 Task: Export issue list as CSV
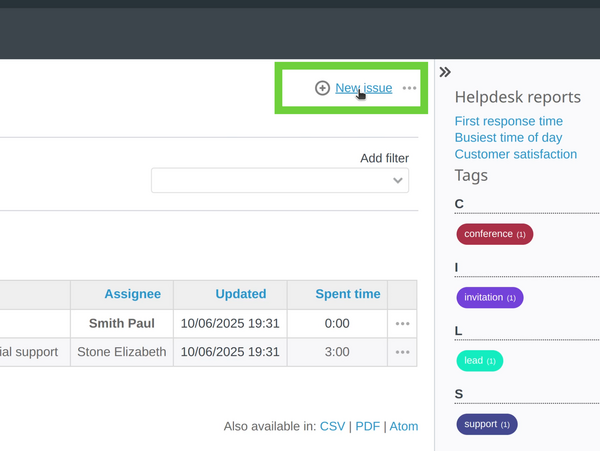coord(332,426)
